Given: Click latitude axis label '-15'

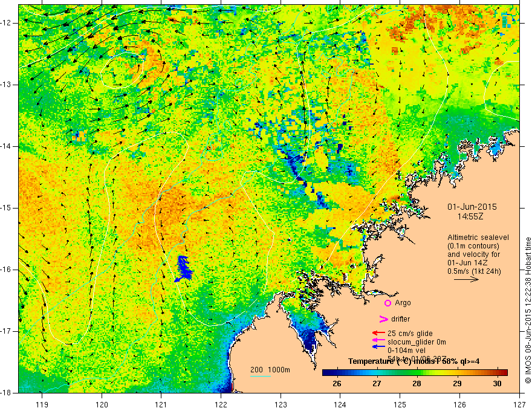Looking at the screenshot, I should 6,208.
